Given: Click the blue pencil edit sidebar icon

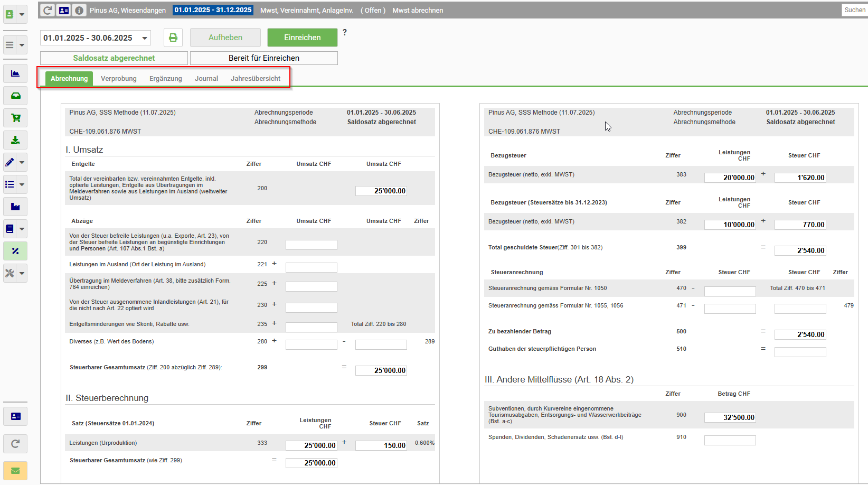Looking at the screenshot, I should coord(10,162).
